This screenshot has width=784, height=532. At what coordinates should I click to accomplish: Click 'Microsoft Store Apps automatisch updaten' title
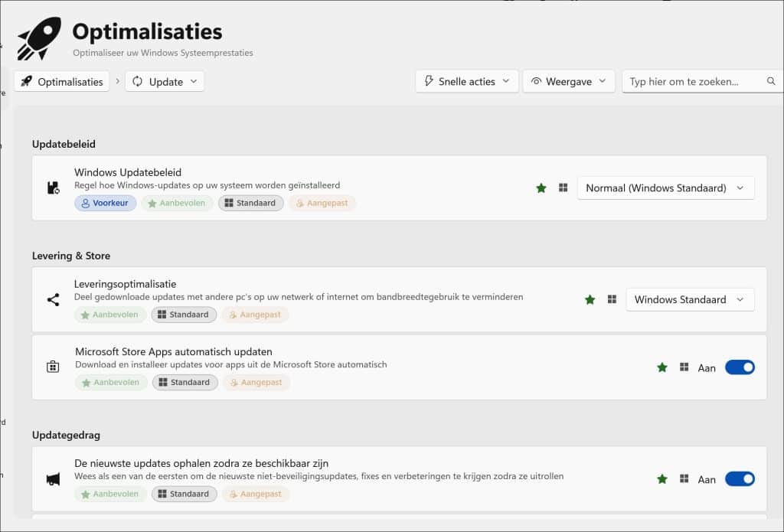pos(174,351)
